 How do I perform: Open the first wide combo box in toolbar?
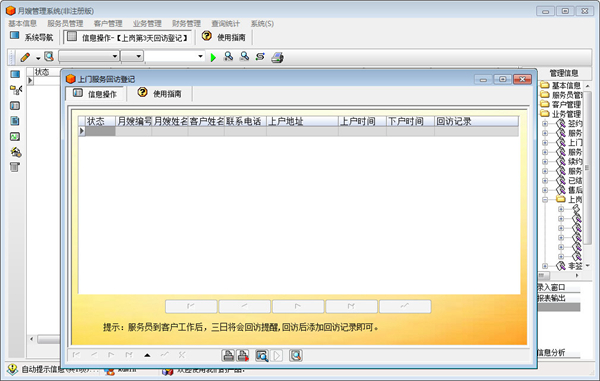88,56
